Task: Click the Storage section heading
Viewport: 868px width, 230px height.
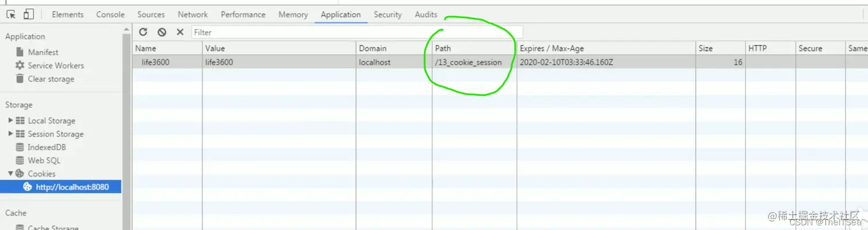Action: coord(19,105)
